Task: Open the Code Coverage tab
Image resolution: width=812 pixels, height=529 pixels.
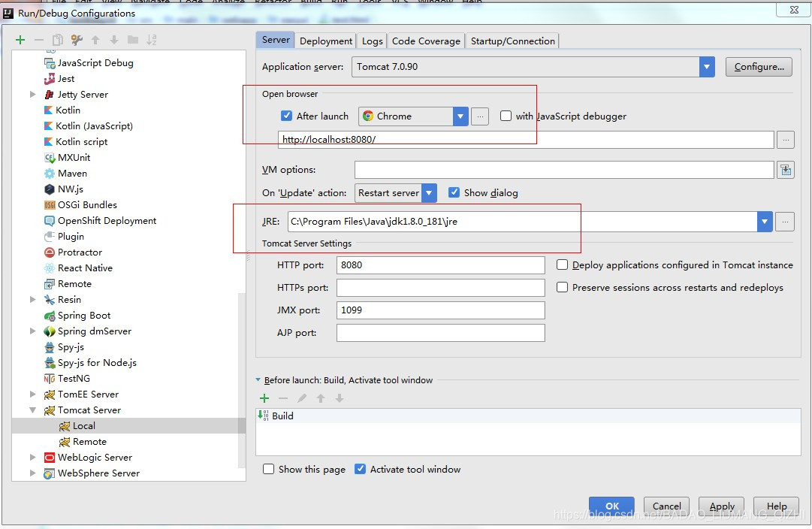Action: coord(426,41)
